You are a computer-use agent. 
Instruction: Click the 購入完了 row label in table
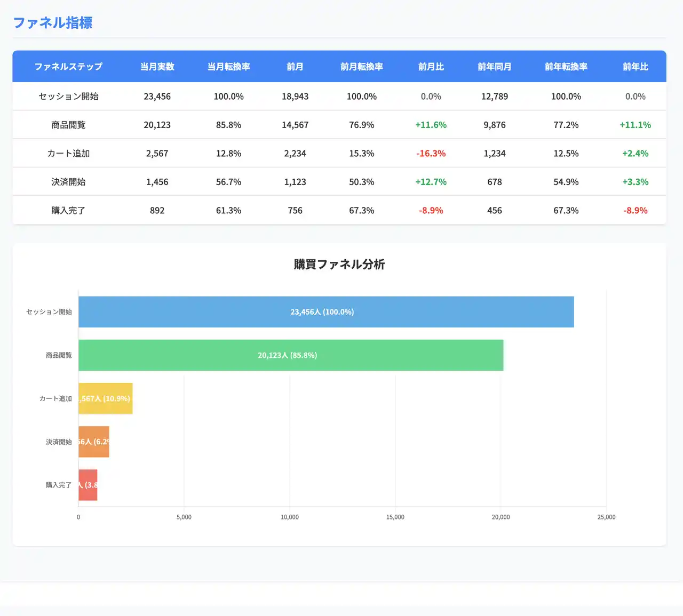(68, 211)
